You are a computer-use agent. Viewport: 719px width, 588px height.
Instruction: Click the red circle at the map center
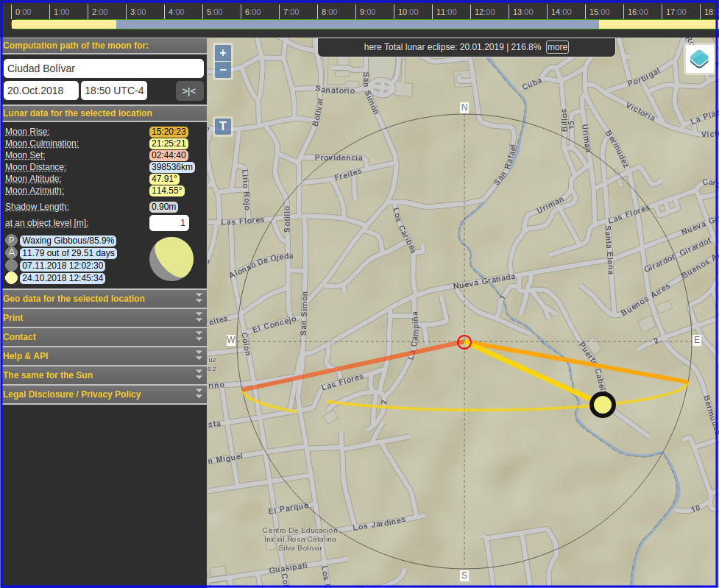coord(464,341)
